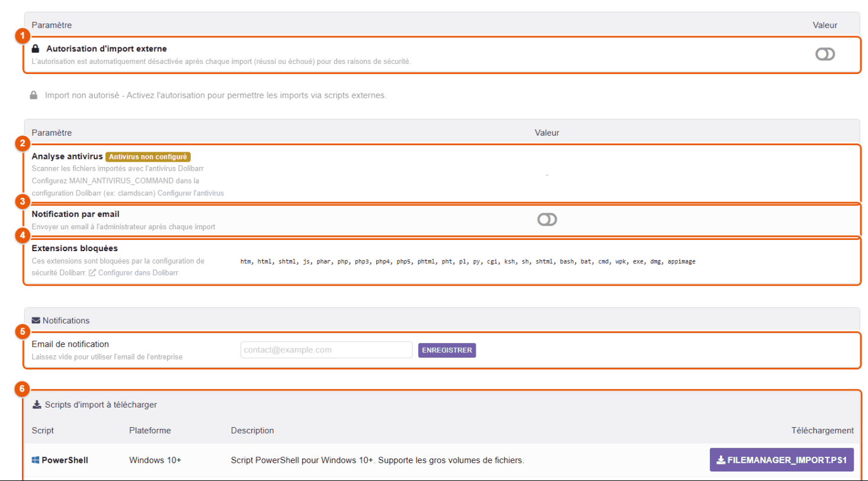Click the grey lock icon next to Import non autorisé
Viewport: 868px width, 481px height.
(34, 95)
